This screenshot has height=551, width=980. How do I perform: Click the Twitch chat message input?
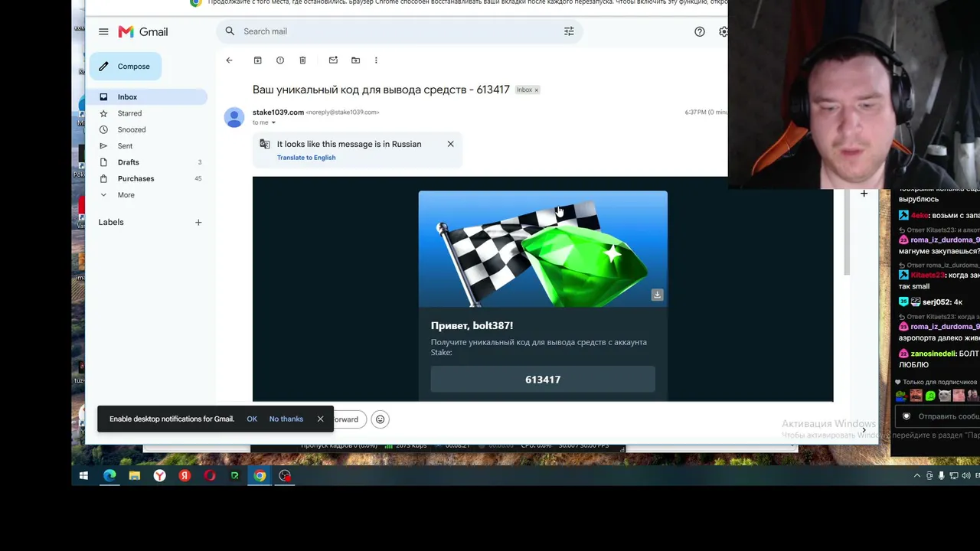point(937,416)
